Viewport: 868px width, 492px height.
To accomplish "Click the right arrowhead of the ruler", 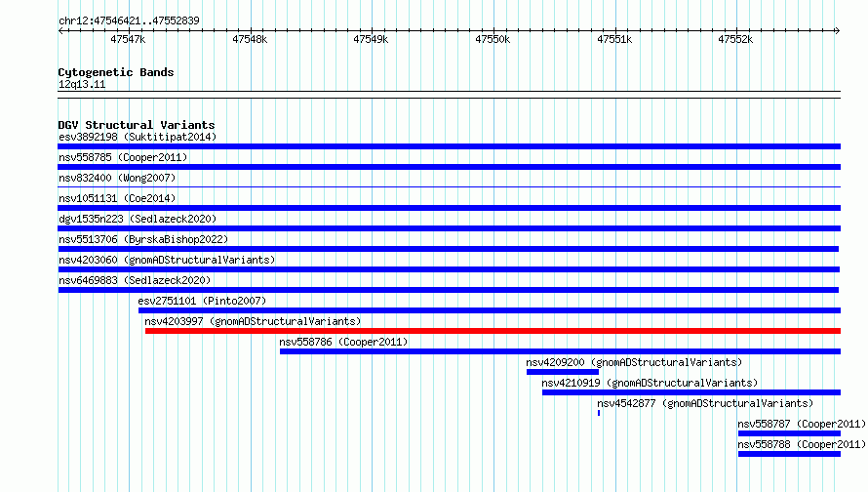I will tap(838, 30).
